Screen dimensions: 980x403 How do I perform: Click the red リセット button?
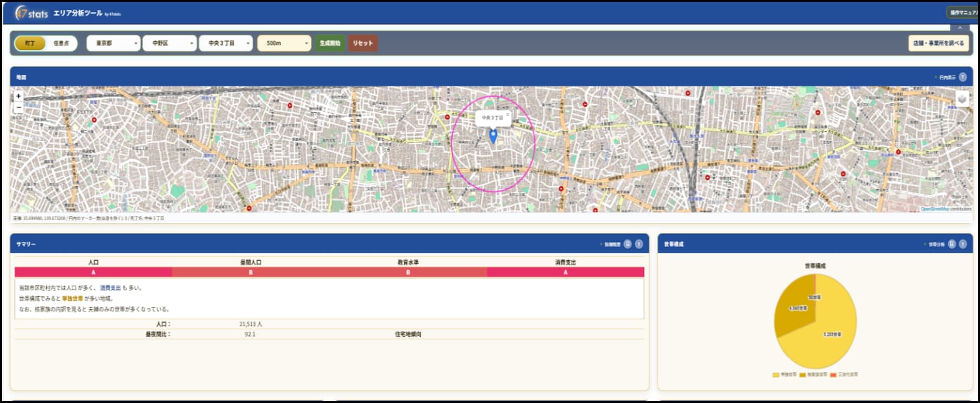(362, 43)
